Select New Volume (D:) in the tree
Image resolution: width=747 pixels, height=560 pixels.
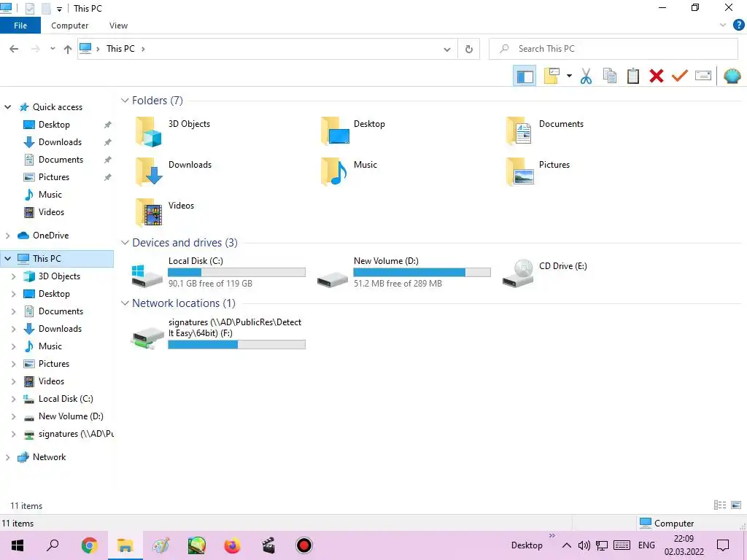coord(71,416)
